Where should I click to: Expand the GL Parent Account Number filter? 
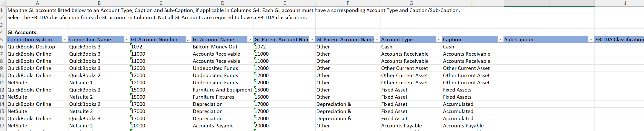pos(312,39)
